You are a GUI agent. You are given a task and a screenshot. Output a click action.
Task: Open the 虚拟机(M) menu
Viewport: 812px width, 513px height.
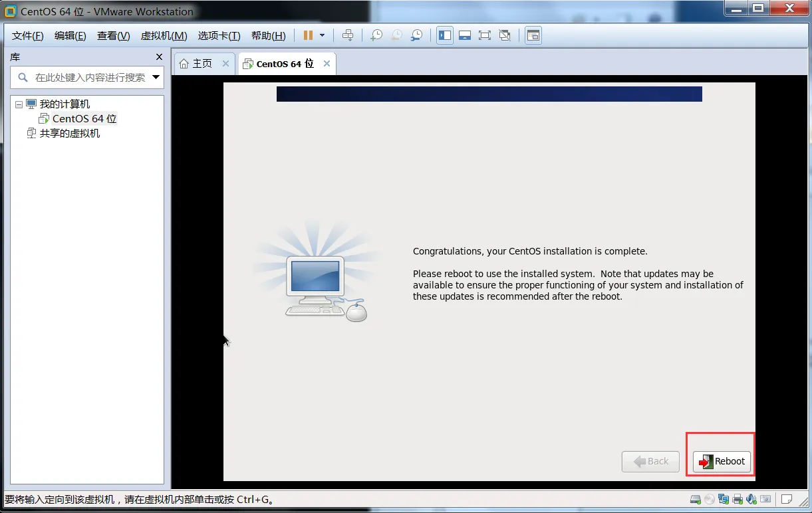click(x=164, y=36)
